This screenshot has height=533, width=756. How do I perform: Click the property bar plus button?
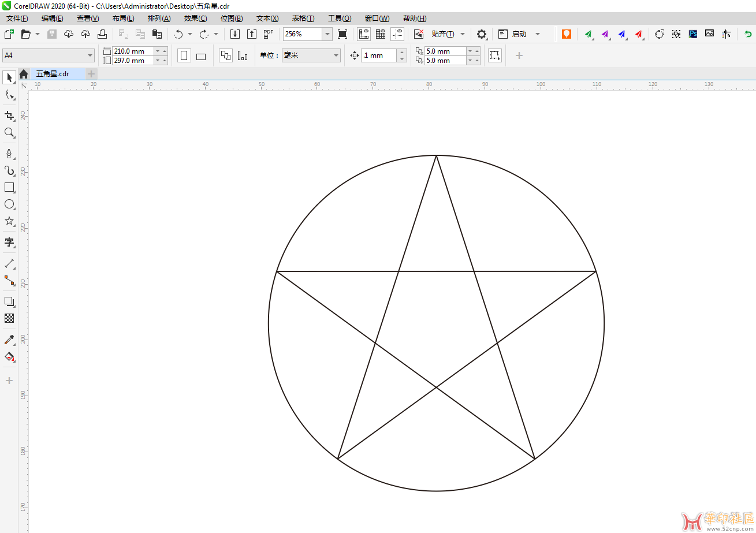(x=519, y=55)
